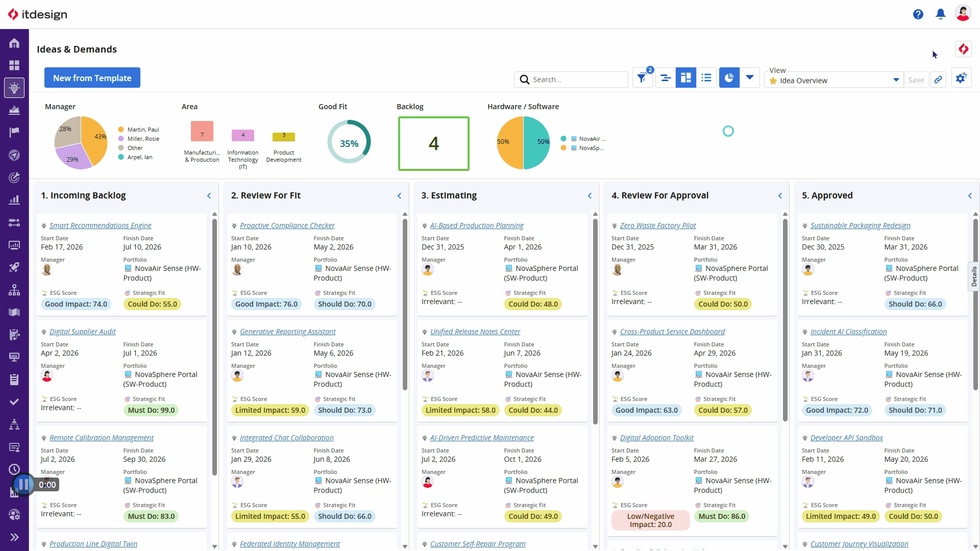Open Developer API Sandbox idea
This screenshot has height=551, width=980.
[847, 438]
